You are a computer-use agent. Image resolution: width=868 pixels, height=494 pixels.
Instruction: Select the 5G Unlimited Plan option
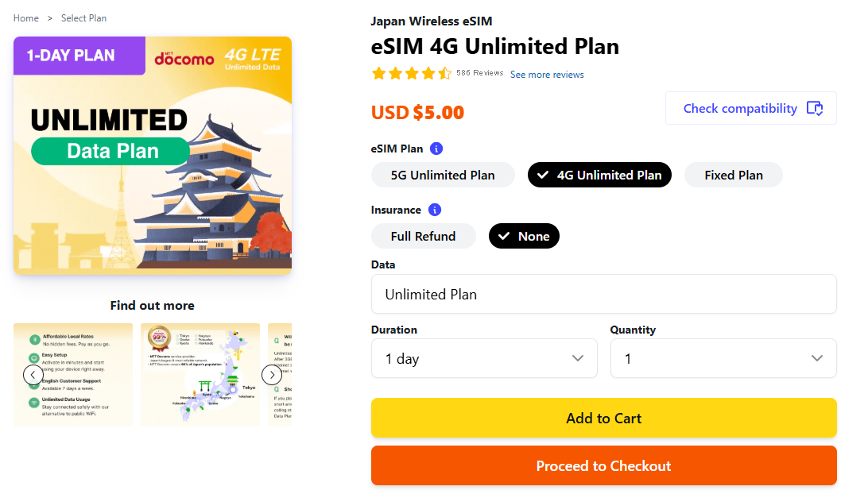click(443, 175)
